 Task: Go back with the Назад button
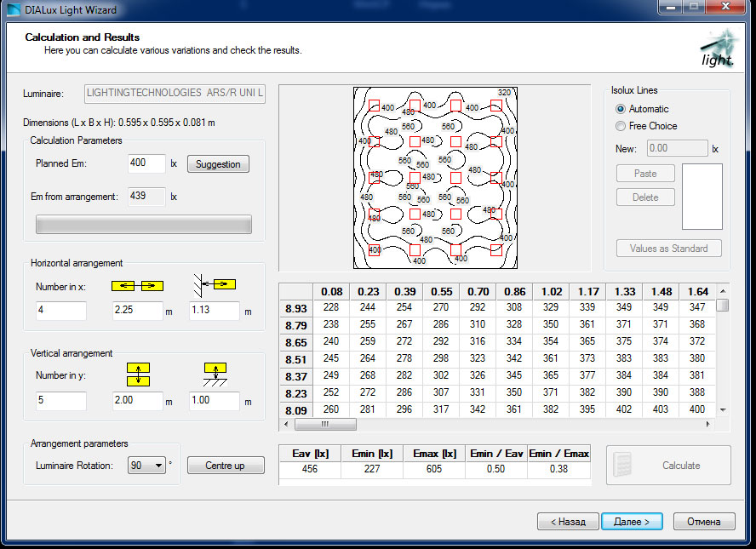pos(567,522)
